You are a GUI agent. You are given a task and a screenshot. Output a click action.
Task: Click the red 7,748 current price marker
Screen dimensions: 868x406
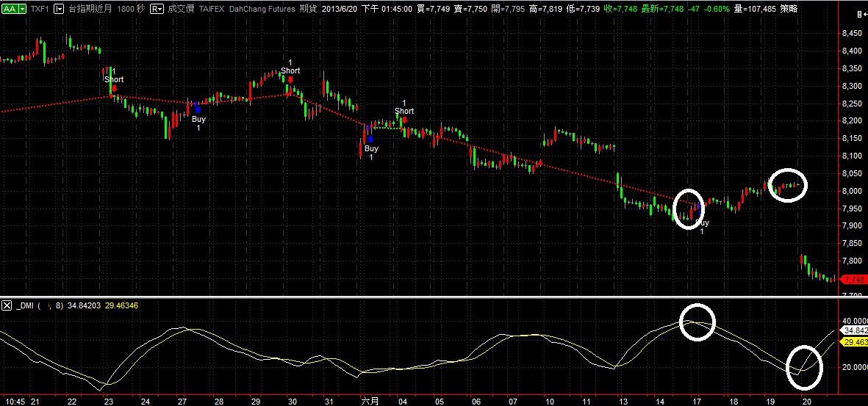(853, 279)
